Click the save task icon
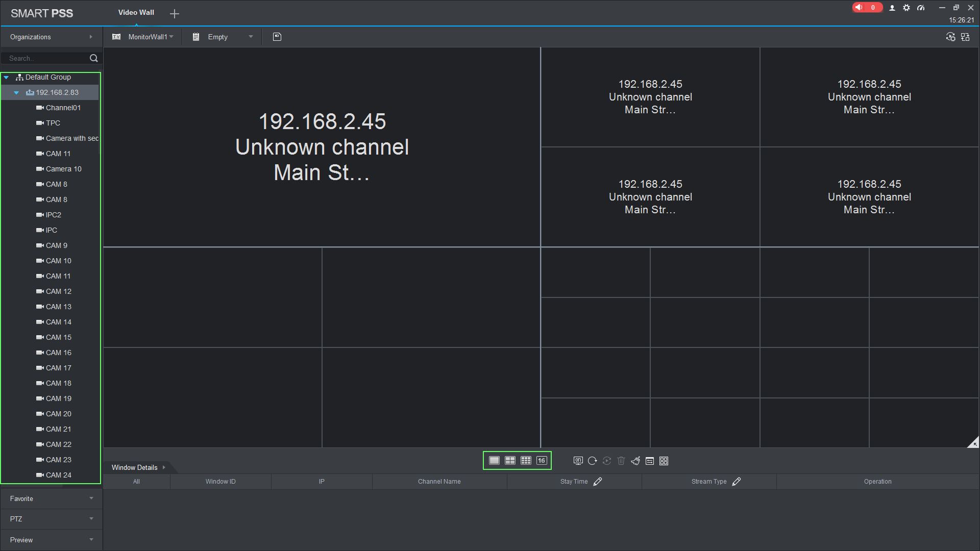 277,37
